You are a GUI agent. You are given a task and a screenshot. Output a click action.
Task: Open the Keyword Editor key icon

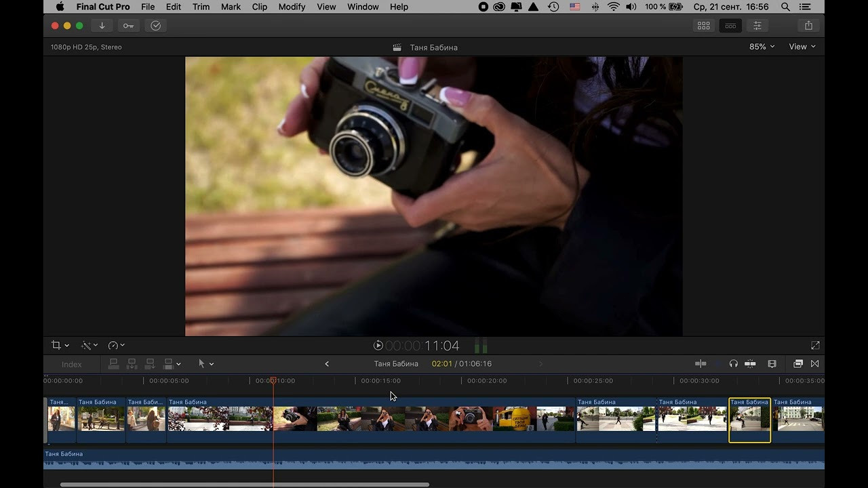(128, 26)
